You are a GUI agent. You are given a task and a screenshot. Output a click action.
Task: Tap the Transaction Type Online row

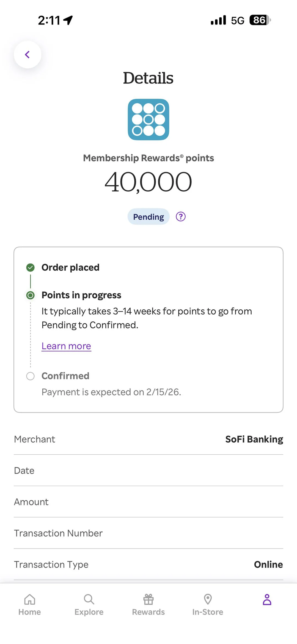coord(148,564)
